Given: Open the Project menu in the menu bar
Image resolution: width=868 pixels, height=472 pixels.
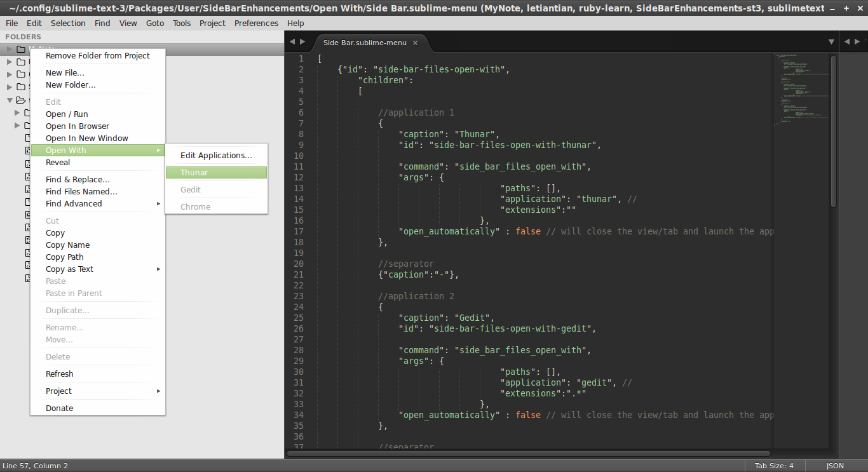Looking at the screenshot, I should (212, 23).
